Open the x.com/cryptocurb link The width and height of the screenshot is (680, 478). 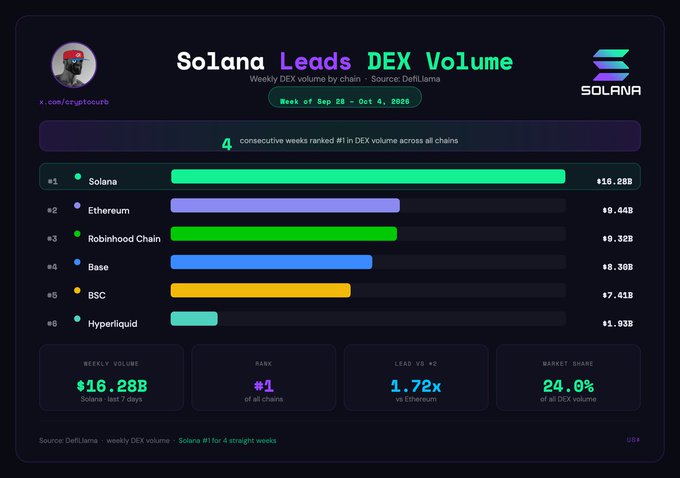coord(74,102)
